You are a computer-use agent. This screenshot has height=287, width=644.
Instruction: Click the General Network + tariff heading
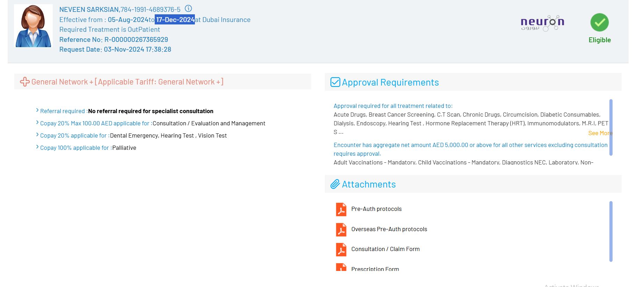127,82
